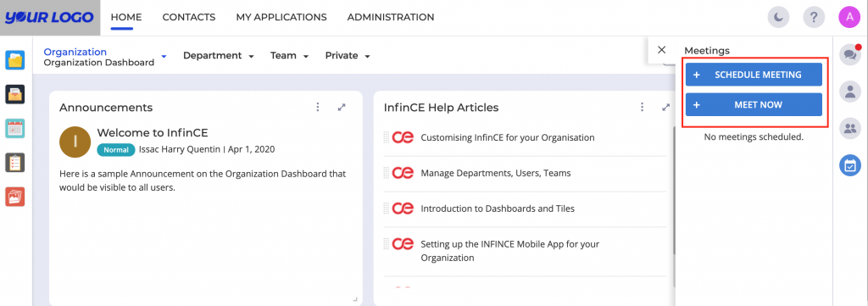Open the MY APPLICATIONS menu item
Screen dimensions: 868x306
pos(281,18)
